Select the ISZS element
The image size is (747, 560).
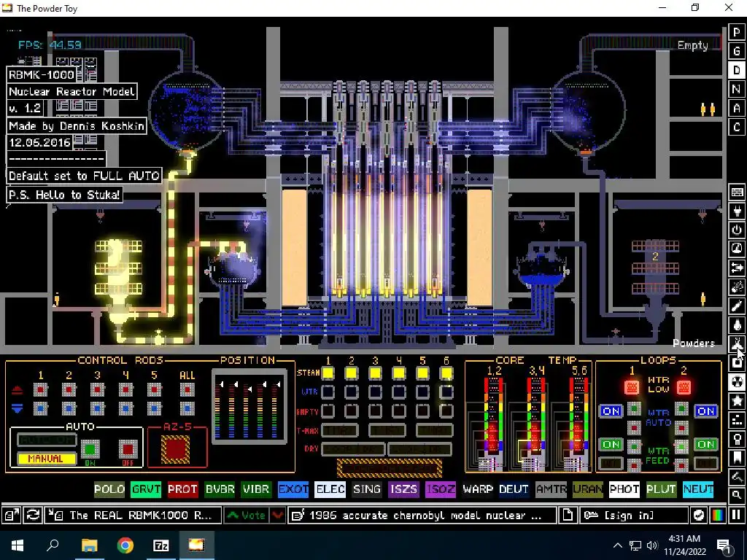coord(403,489)
